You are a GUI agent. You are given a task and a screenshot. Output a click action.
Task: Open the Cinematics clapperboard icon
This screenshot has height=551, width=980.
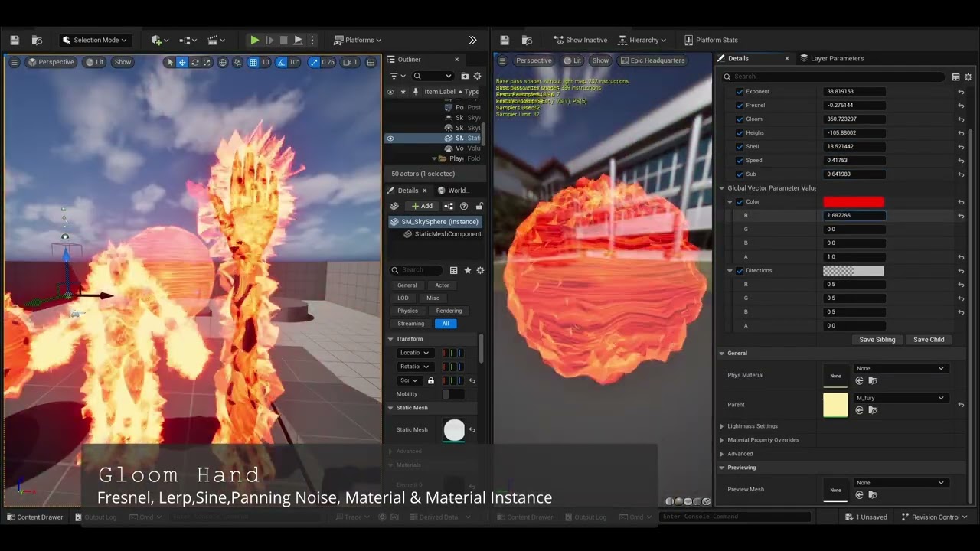(x=217, y=40)
